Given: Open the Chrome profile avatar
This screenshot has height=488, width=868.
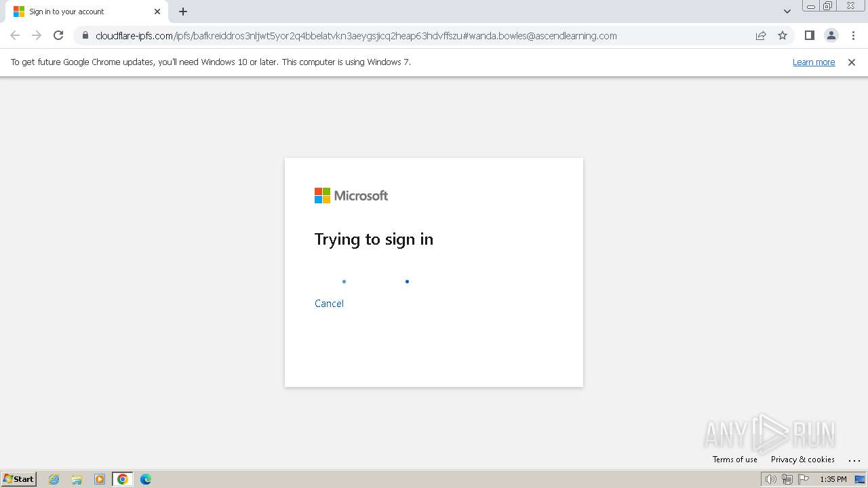Looking at the screenshot, I should [x=831, y=35].
